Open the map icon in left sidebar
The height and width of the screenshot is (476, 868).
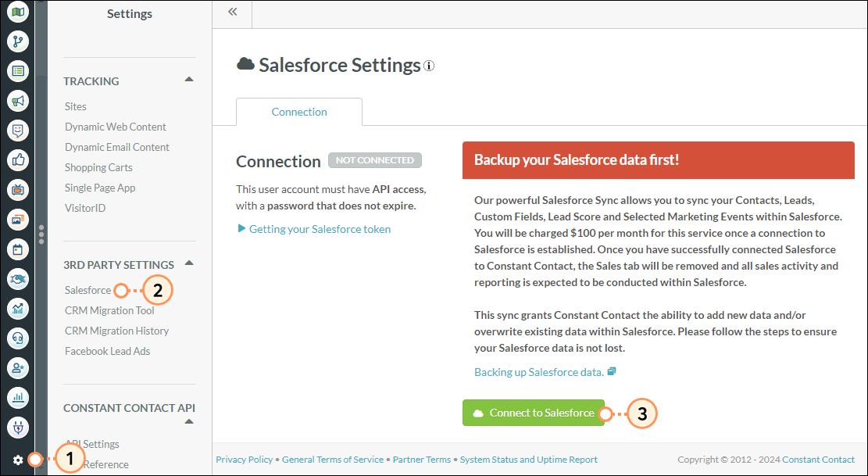point(18,11)
